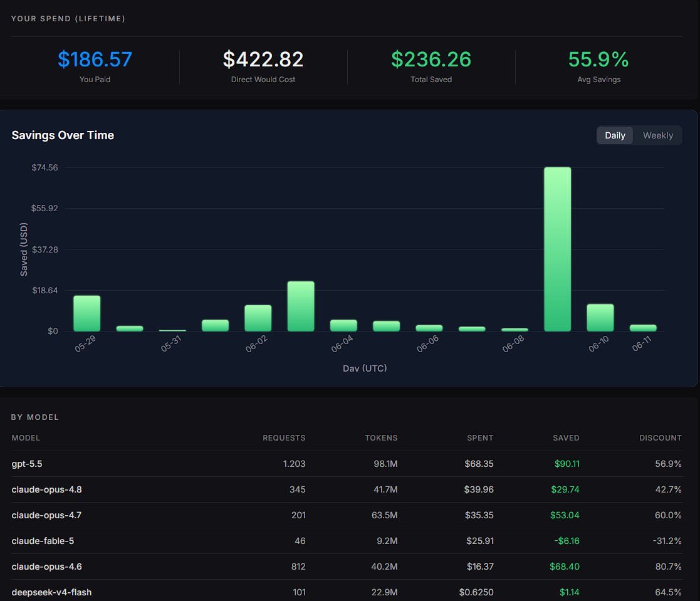
Task: Click the 06-03 savings bar
Action: (301, 306)
